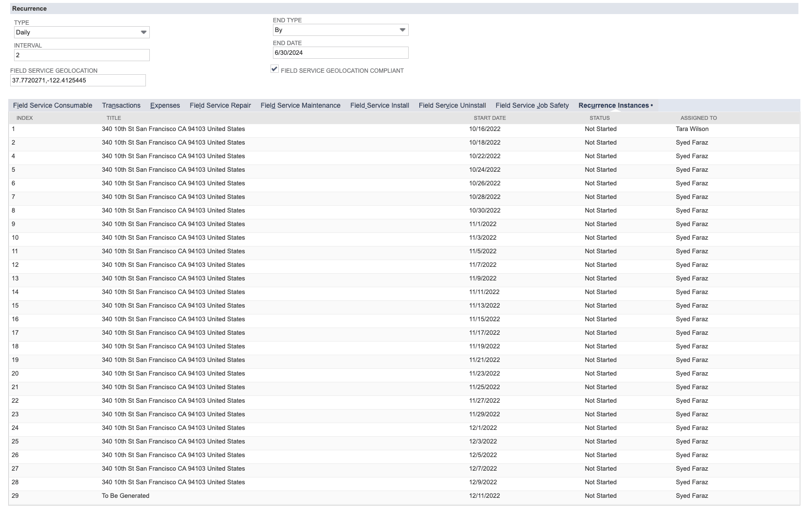Toggle Field Service Geolocation Compliant checkbox

(x=275, y=69)
